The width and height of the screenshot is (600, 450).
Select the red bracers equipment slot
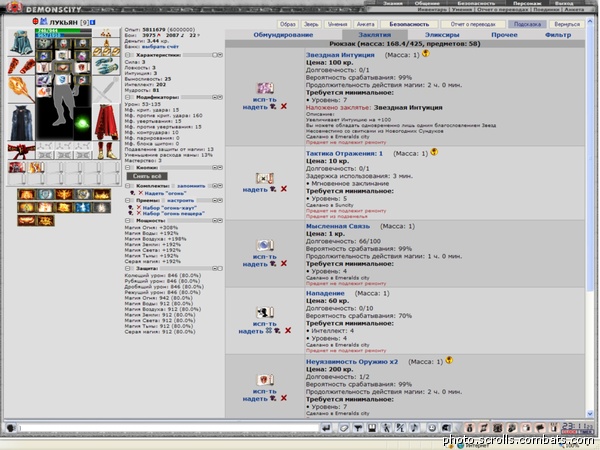coord(21,66)
